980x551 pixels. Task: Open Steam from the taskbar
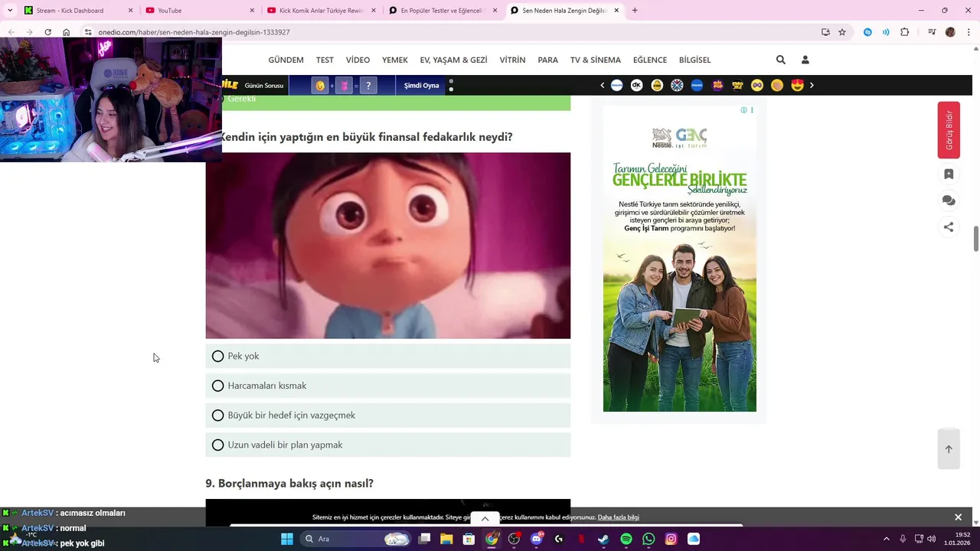click(x=603, y=539)
